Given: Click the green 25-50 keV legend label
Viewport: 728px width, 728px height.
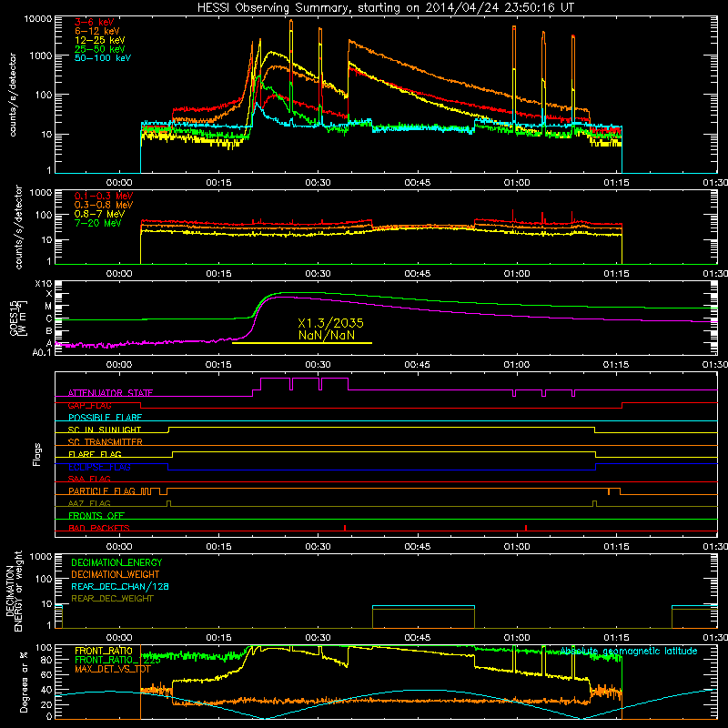Looking at the screenshot, I should (x=100, y=49).
